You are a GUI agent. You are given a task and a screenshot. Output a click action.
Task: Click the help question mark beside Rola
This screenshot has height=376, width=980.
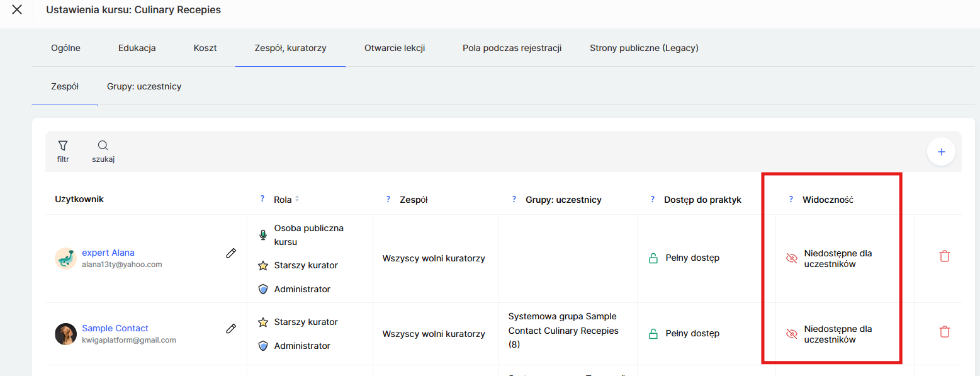coord(262,199)
